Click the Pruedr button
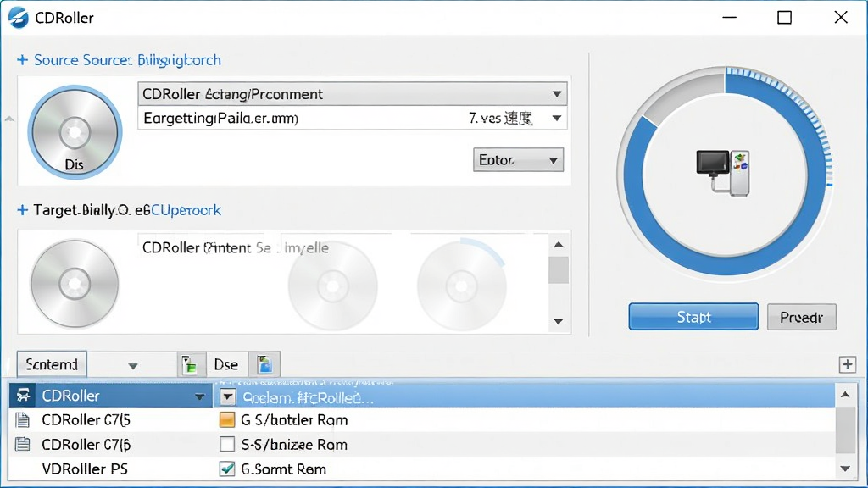The width and height of the screenshot is (868, 488). point(802,317)
